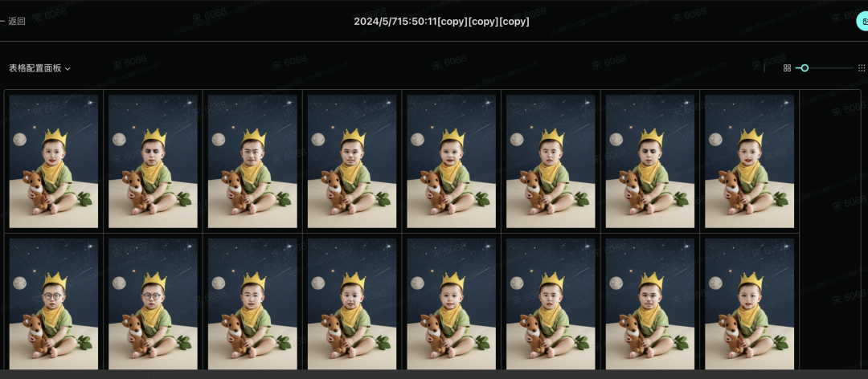Click the thumbnail size slider handle
Viewport: 868px width, 379px height.
coord(805,68)
